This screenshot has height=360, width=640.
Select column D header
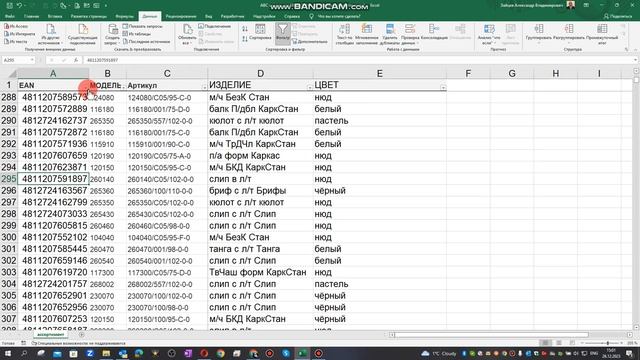click(x=260, y=73)
